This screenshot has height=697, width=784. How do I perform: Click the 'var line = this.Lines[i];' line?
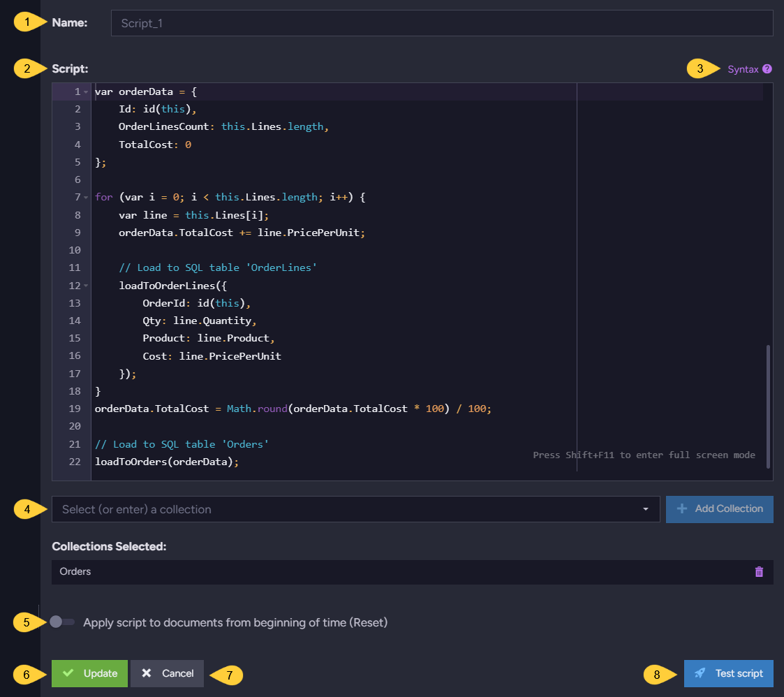193,215
